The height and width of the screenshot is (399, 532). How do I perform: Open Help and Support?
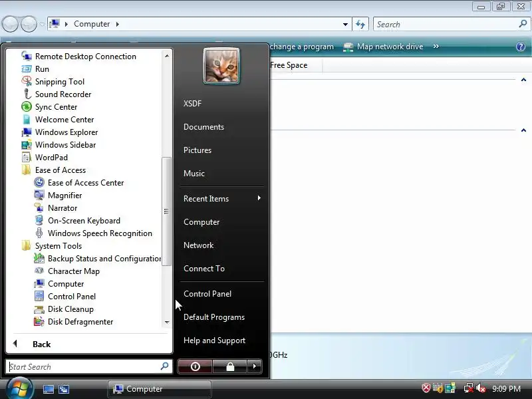click(214, 340)
